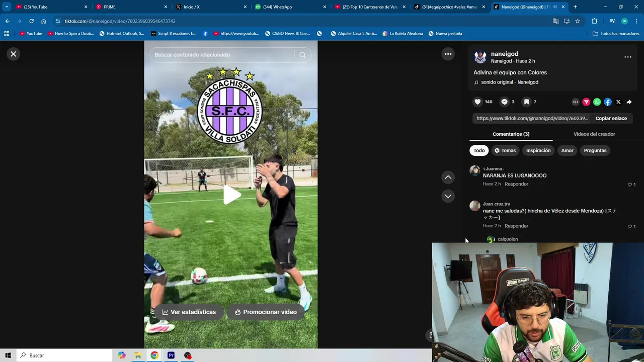This screenshot has height=362, width=644.
Task: Like the video with the heart icon
Action: click(x=477, y=102)
